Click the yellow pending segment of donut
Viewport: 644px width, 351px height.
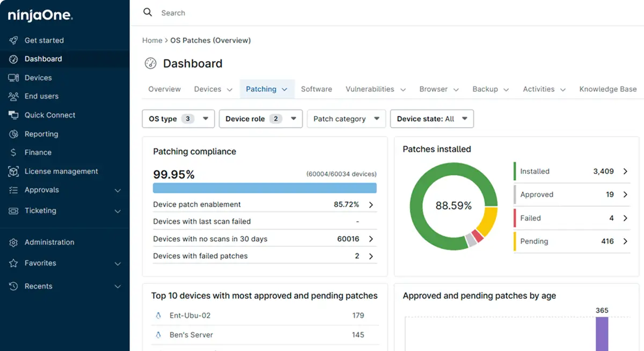pyautogui.click(x=487, y=222)
